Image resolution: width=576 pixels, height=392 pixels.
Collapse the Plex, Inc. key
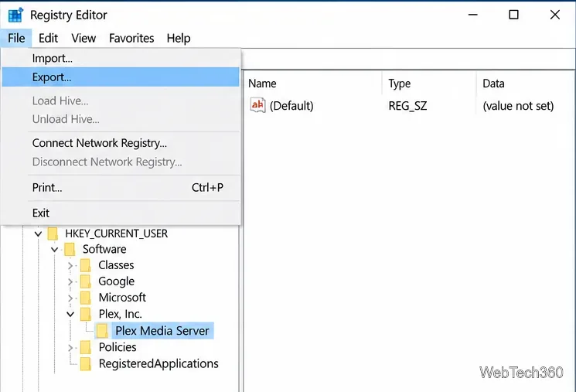(x=70, y=315)
